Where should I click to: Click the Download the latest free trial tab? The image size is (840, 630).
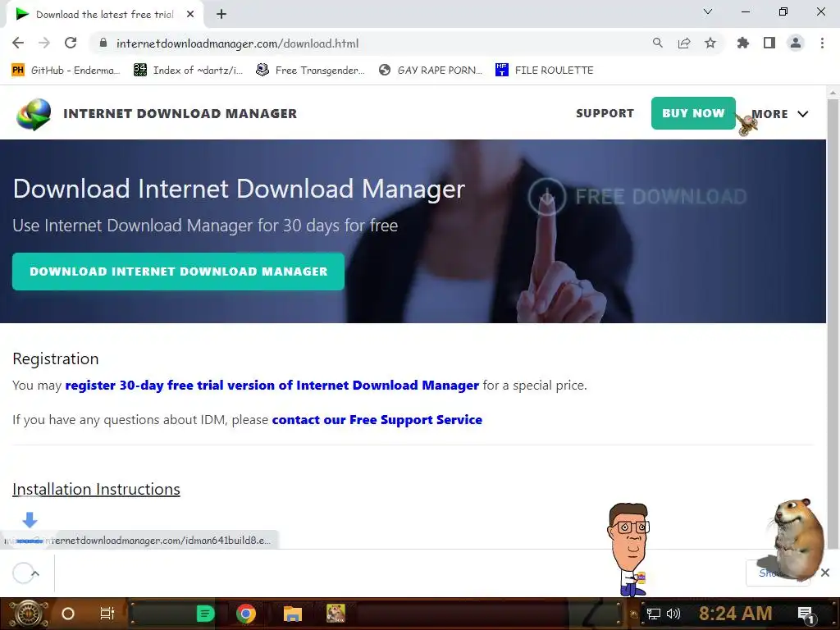(104, 15)
